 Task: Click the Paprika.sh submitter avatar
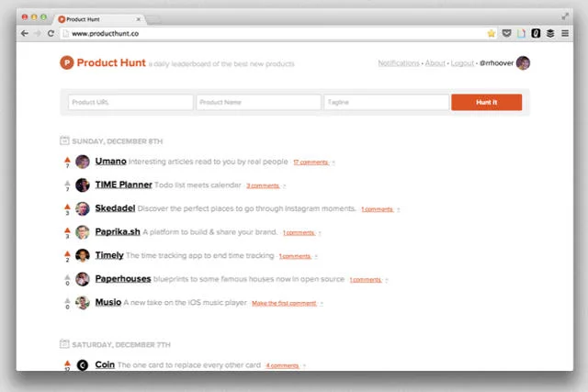(83, 232)
